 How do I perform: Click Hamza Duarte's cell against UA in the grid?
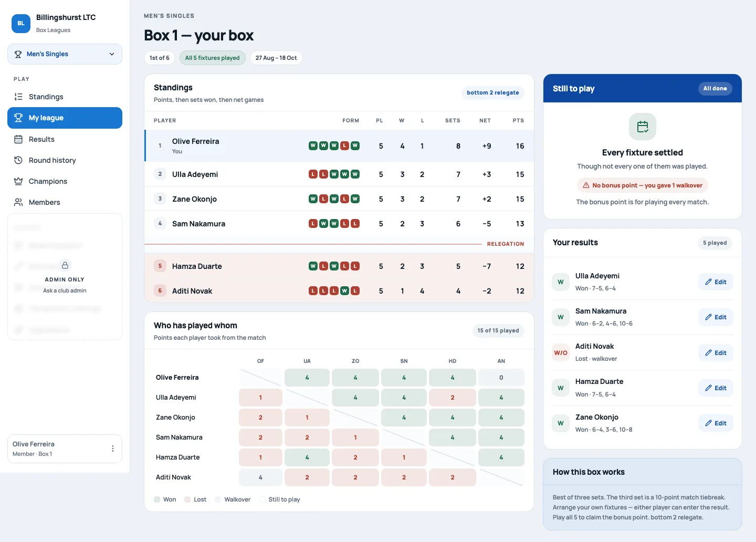click(x=307, y=457)
